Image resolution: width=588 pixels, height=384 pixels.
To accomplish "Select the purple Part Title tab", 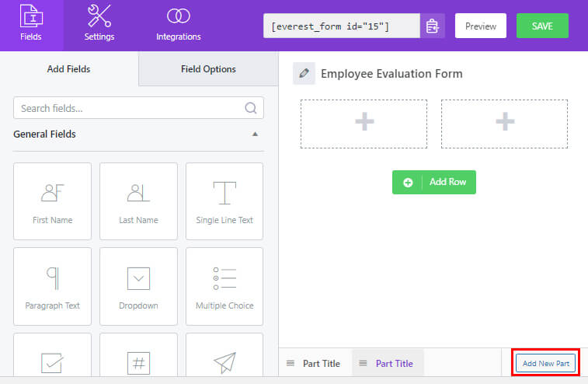I will coord(388,363).
